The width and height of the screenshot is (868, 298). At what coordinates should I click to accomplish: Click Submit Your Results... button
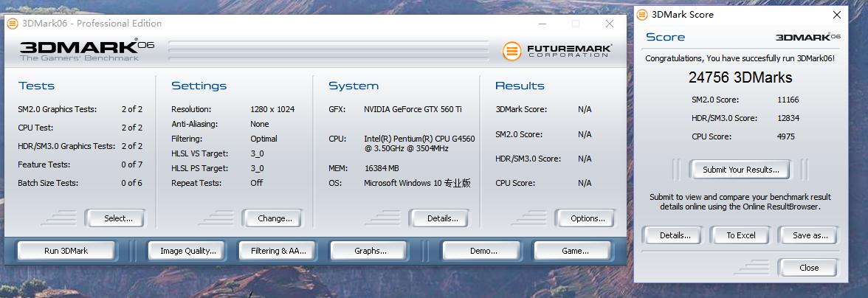(740, 170)
